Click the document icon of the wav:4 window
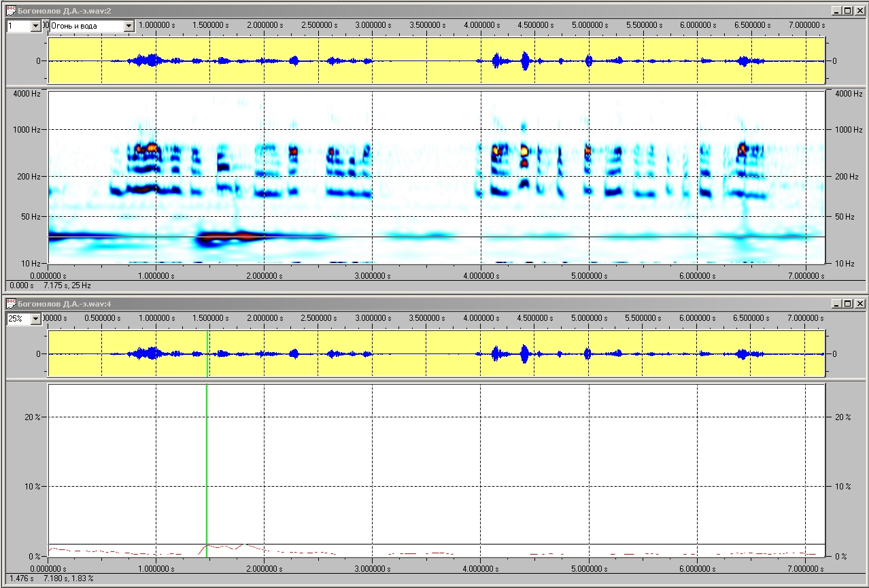This screenshot has height=588, width=869. [10, 304]
